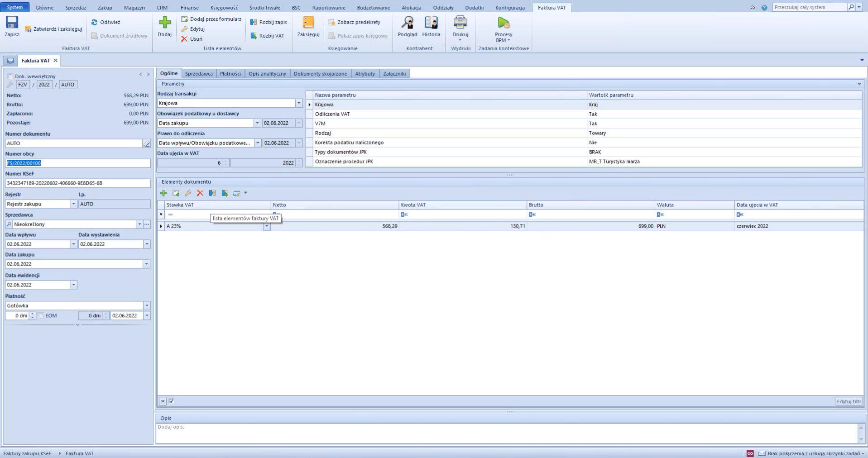The height and width of the screenshot is (458, 868).
Task: Click Usun in the ribbon
Action: pyautogui.click(x=192, y=39)
